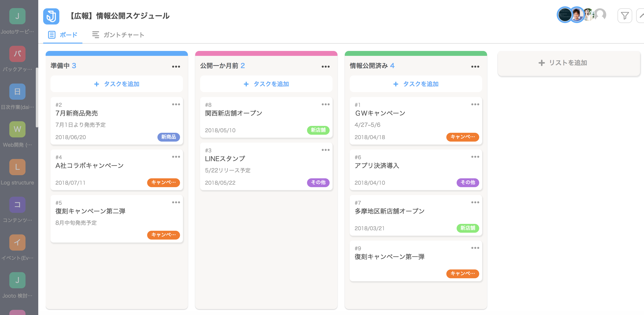Viewport: 644px width, 315px height.
Task: Click the 新商品 label on card #2
Action: 168,137
